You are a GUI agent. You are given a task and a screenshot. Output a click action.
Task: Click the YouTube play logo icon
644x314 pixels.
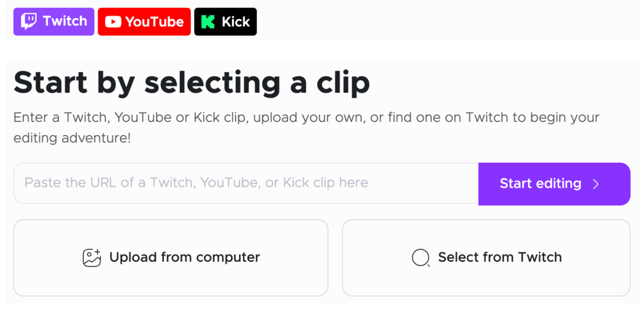pos(113,22)
